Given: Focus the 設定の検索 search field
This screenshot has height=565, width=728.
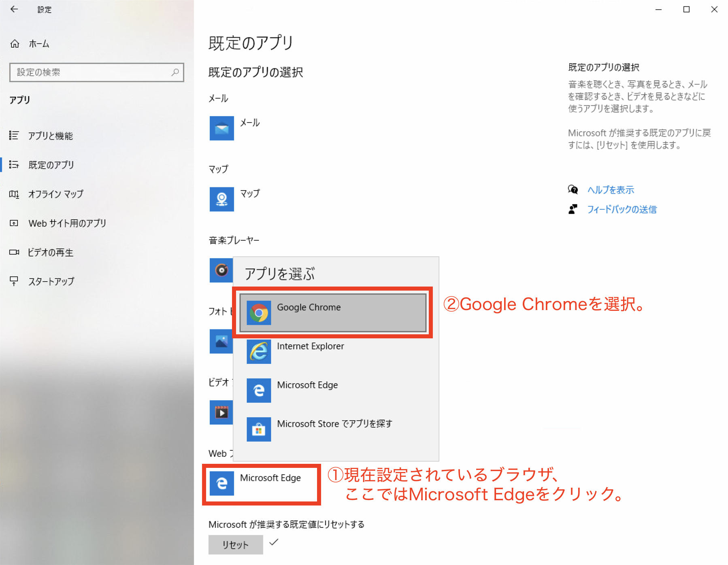Looking at the screenshot, I should [x=97, y=72].
